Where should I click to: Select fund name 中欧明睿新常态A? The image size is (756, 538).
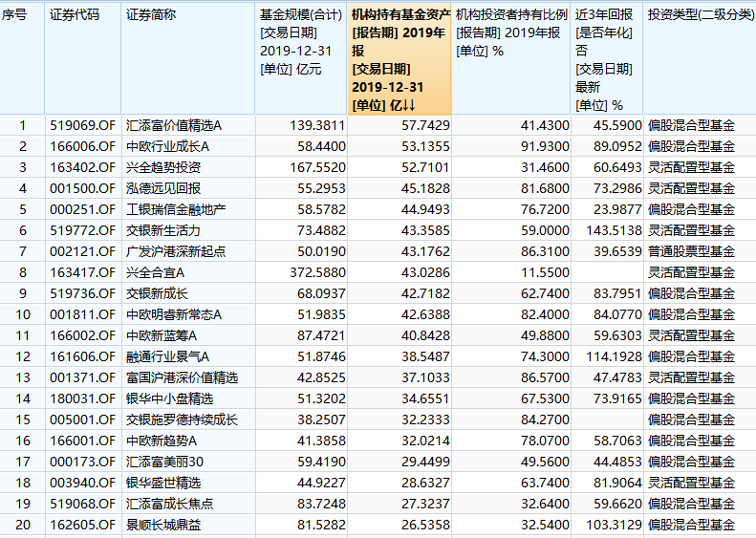coord(174,314)
